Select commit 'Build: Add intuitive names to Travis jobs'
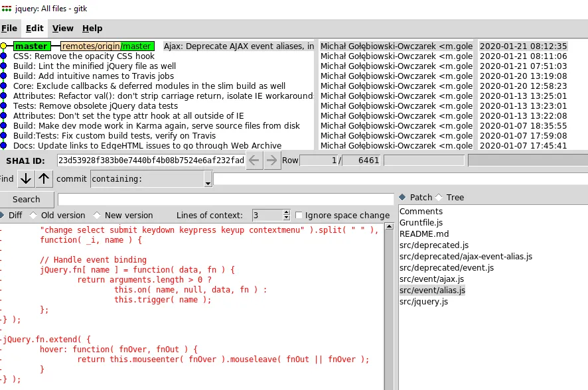Viewport: 588px width, 390px height. (94, 76)
